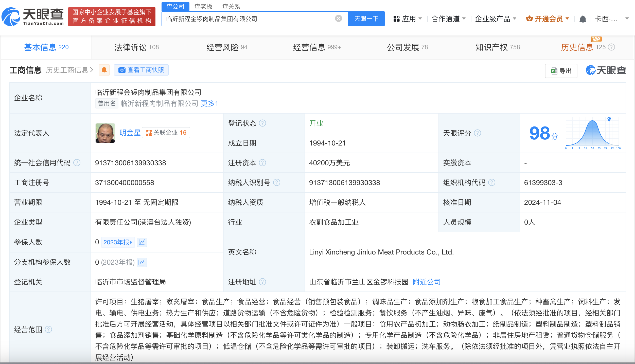635x364 pixels.
Task: Open branch insured count chart icon
Action: click(142, 262)
